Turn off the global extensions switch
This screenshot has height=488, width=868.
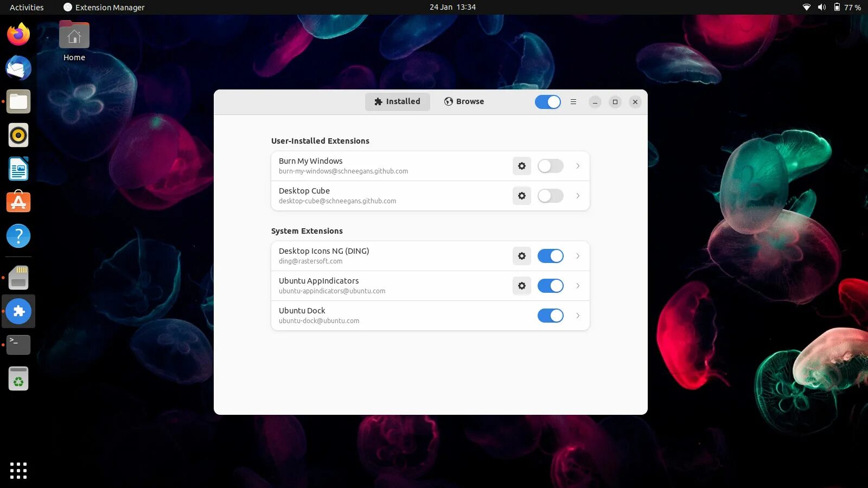(x=548, y=102)
